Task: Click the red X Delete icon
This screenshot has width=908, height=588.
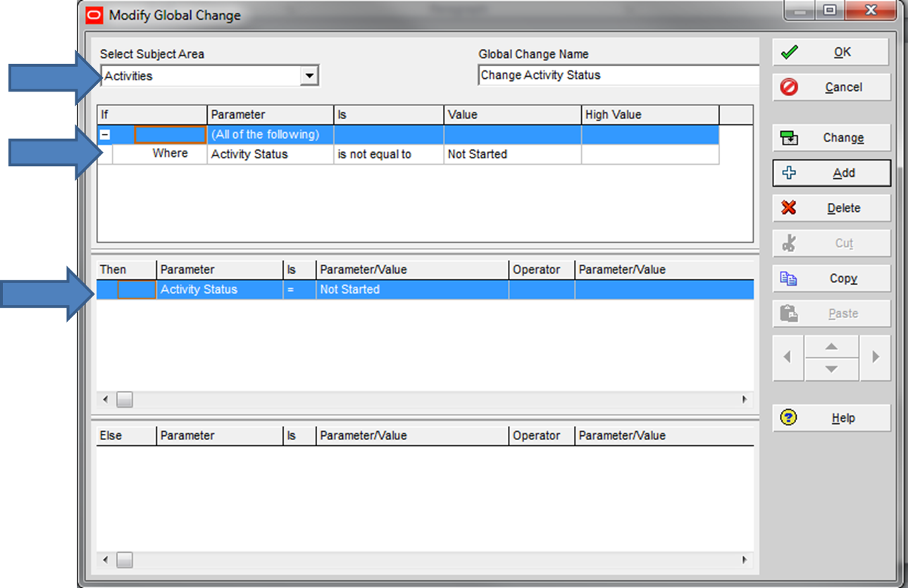Action: (790, 208)
